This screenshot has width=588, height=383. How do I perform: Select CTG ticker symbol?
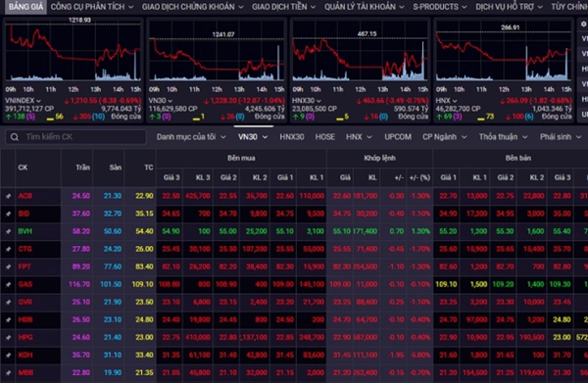25,249
